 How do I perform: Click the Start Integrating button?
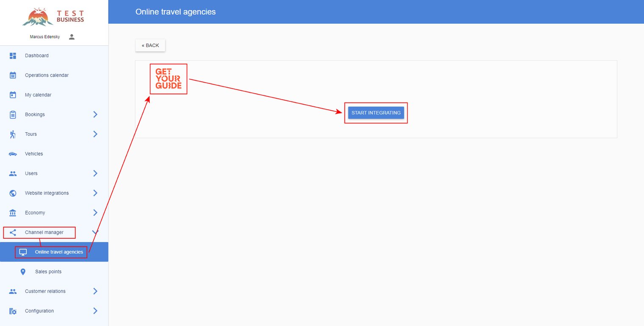376,113
